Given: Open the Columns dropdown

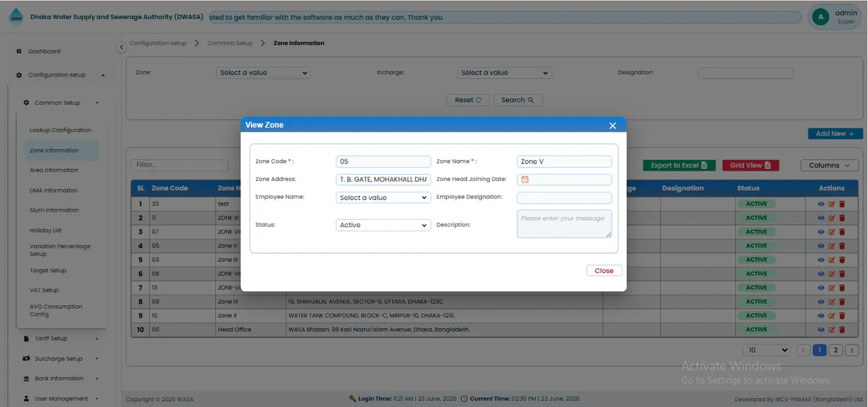Looking at the screenshot, I should [830, 166].
